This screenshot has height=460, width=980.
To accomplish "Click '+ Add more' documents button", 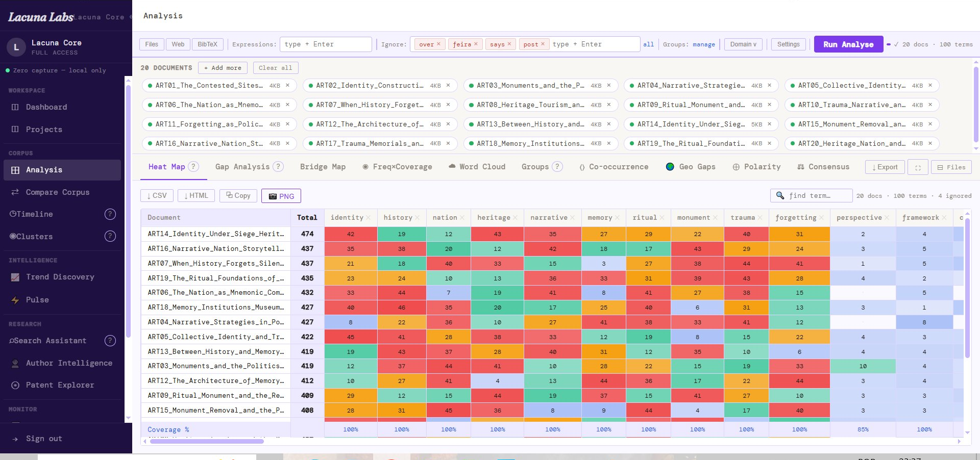I will [x=223, y=68].
